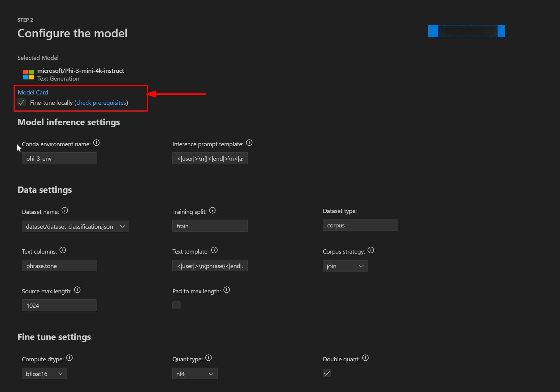
Task: Enable Pad to max length checkbox
Action: (176, 305)
